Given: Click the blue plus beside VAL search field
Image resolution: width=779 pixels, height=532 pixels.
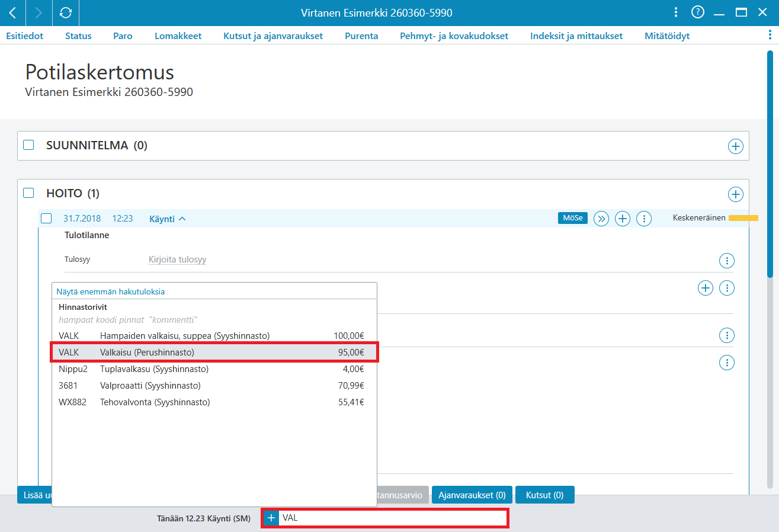Looking at the screenshot, I should tap(271, 518).
